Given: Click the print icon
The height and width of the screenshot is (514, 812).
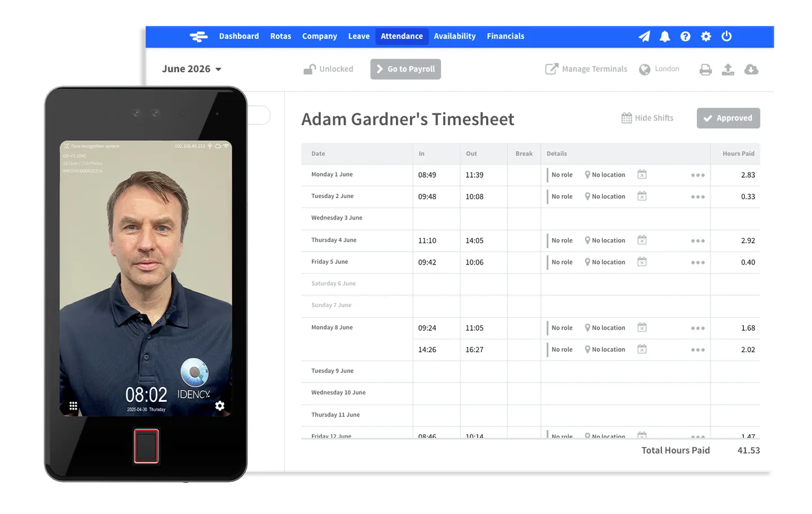Looking at the screenshot, I should click(705, 69).
